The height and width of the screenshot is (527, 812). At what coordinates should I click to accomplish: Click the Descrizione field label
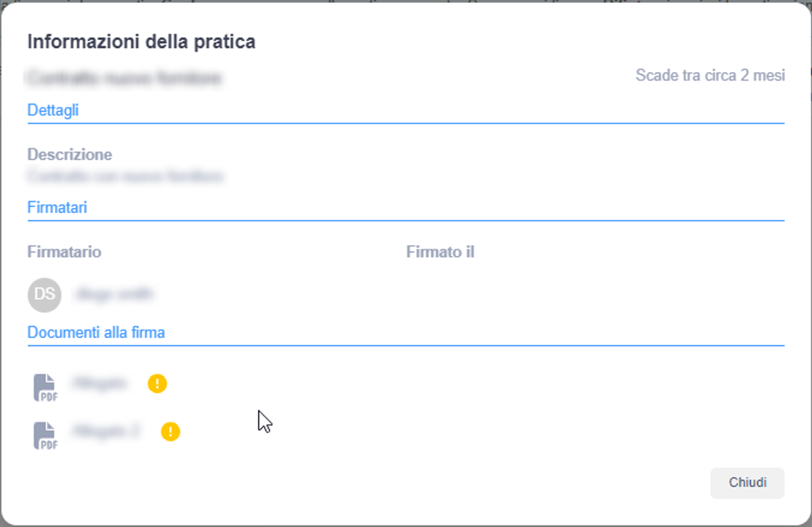point(70,155)
